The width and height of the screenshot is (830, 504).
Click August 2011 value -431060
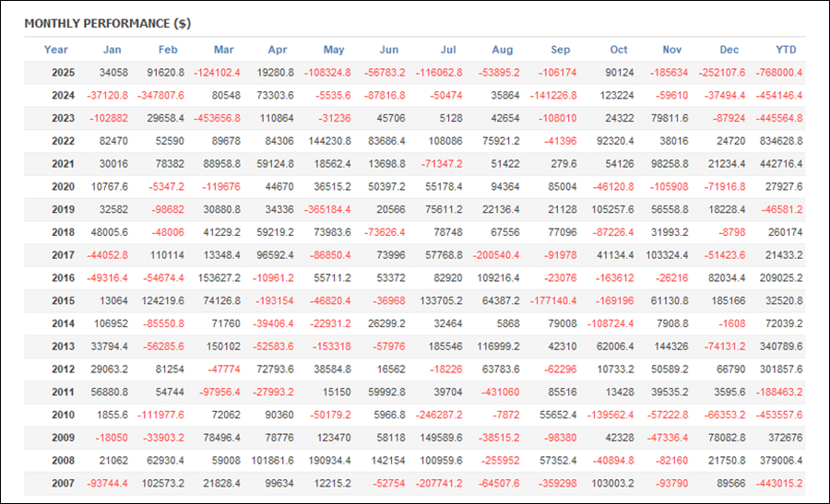tap(497, 393)
